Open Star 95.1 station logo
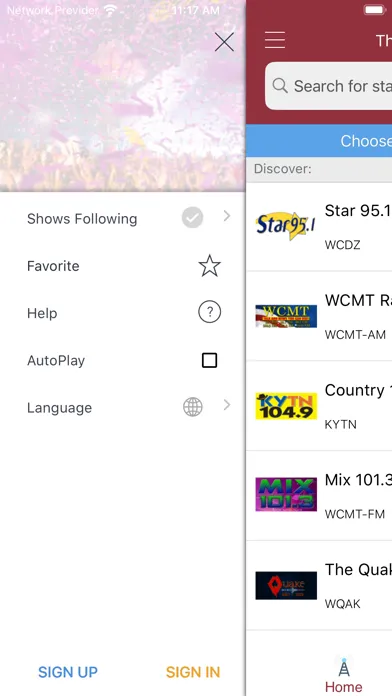392x696 pixels. click(x=286, y=226)
